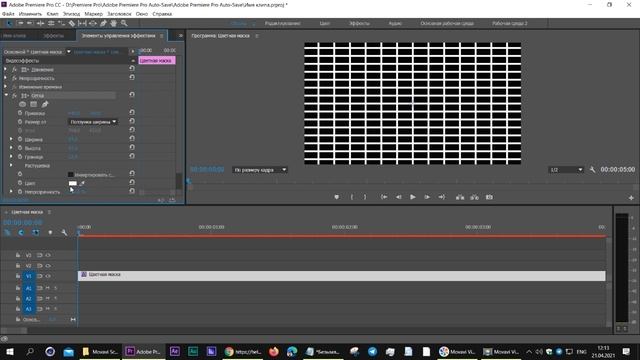Open the source clip dropdown arrow
This screenshot has width=640, height=360.
point(69,51)
